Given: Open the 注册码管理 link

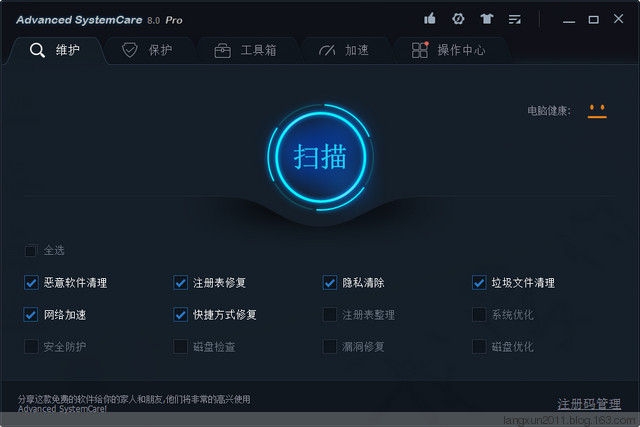Looking at the screenshot, I should coord(589,404).
